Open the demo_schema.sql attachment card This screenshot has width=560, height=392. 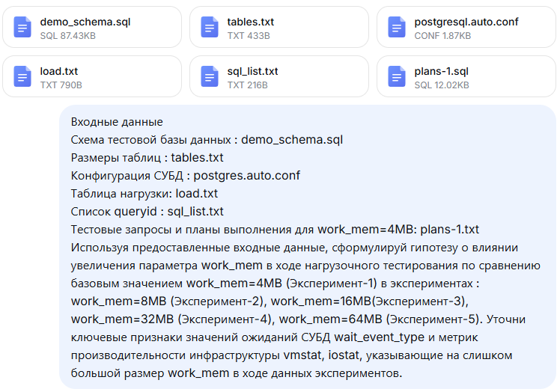[x=92, y=27]
